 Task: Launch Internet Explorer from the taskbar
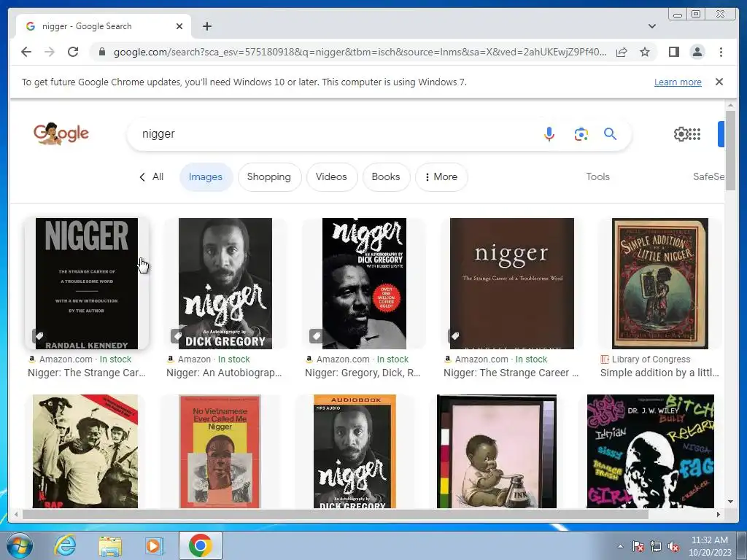pos(64,545)
